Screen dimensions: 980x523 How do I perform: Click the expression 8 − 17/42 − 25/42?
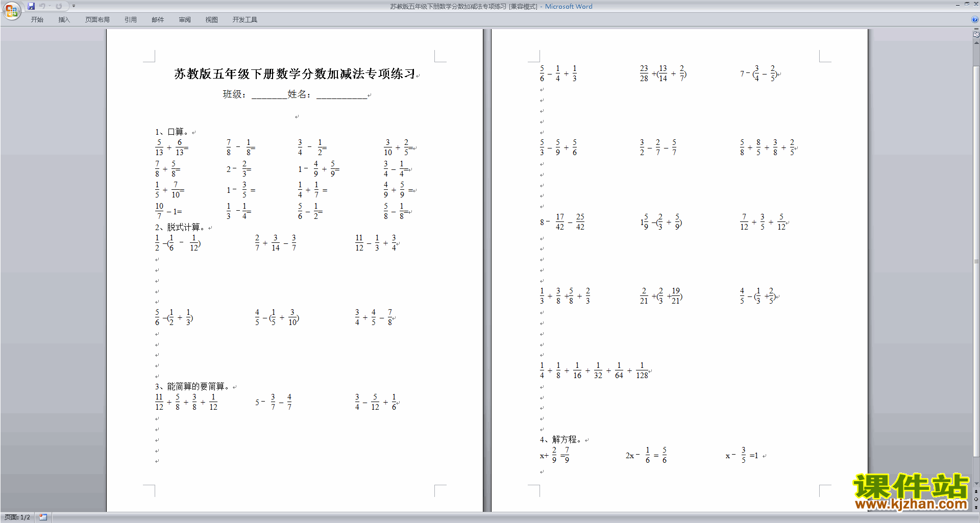click(x=562, y=222)
